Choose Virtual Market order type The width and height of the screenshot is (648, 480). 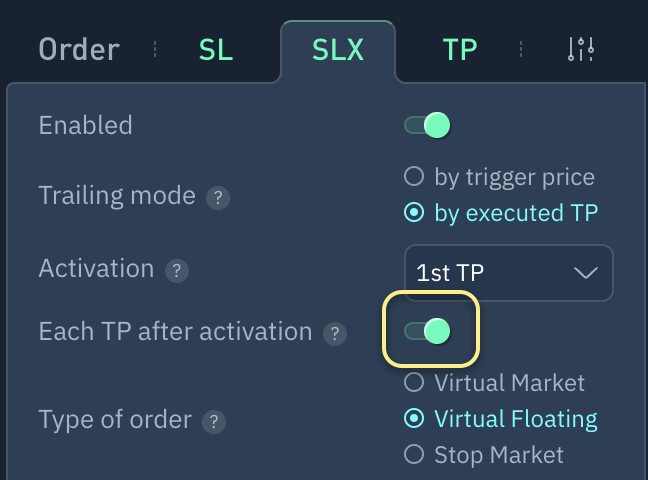414,383
